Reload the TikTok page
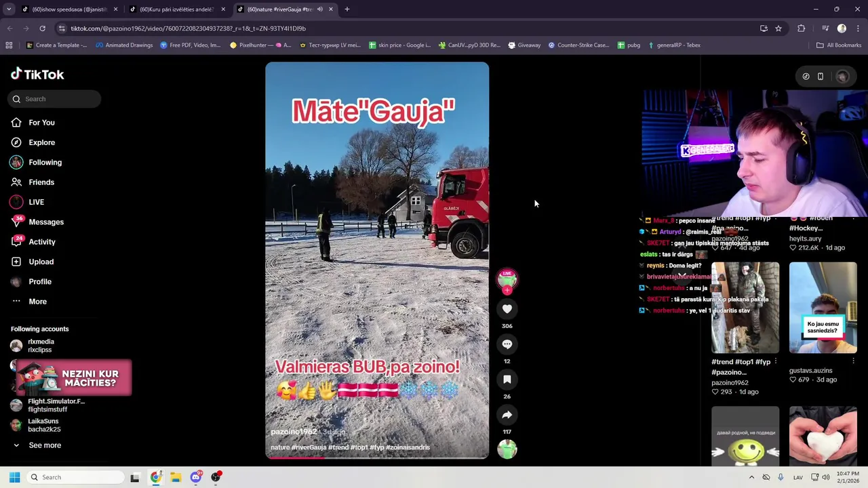Screen dimensions: 868x488 point(42,28)
